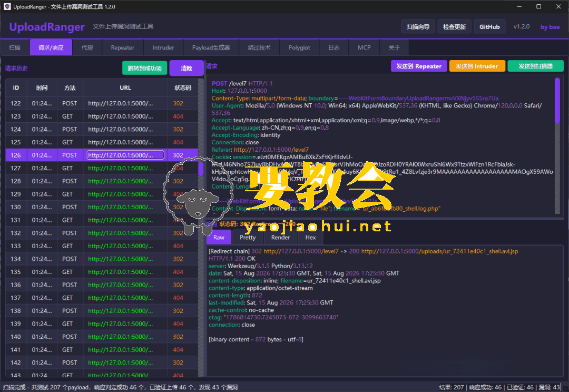The height and width of the screenshot is (392, 569).
Task: Click the 清除 history button
Action: coord(187,68)
